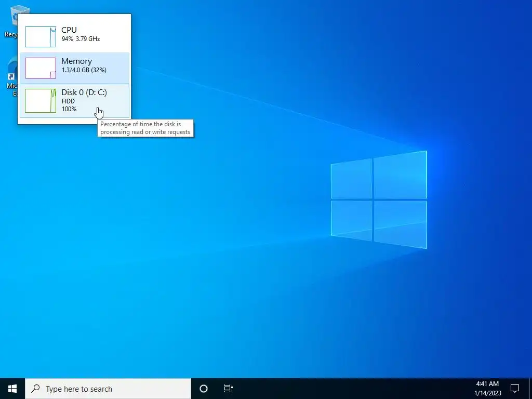
Task: Click the Disk 0 (D: C:) label
Action: [84, 92]
